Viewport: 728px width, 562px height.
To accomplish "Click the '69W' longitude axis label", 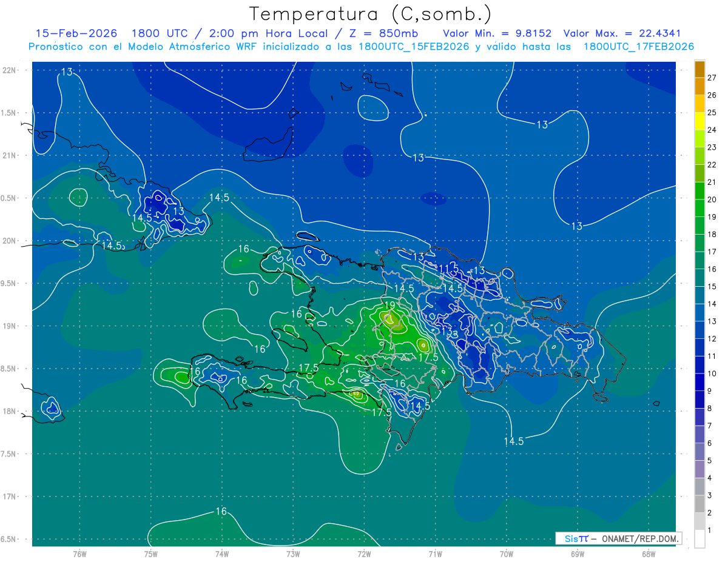I will coord(578,554).
